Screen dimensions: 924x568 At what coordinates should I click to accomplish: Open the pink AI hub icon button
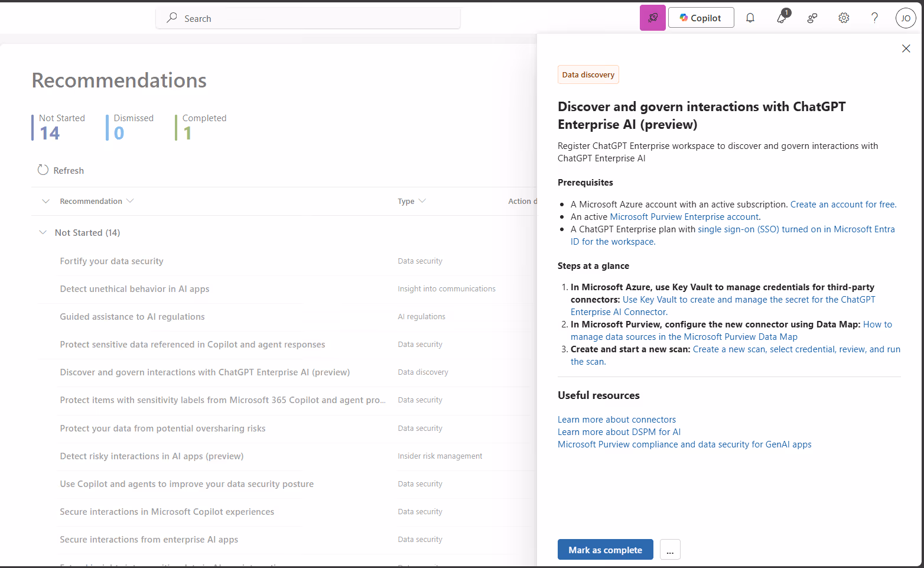point(653,18)
